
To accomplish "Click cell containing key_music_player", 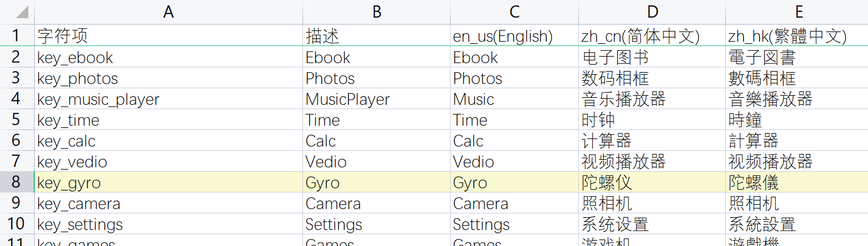I will [x=168, y=99].
